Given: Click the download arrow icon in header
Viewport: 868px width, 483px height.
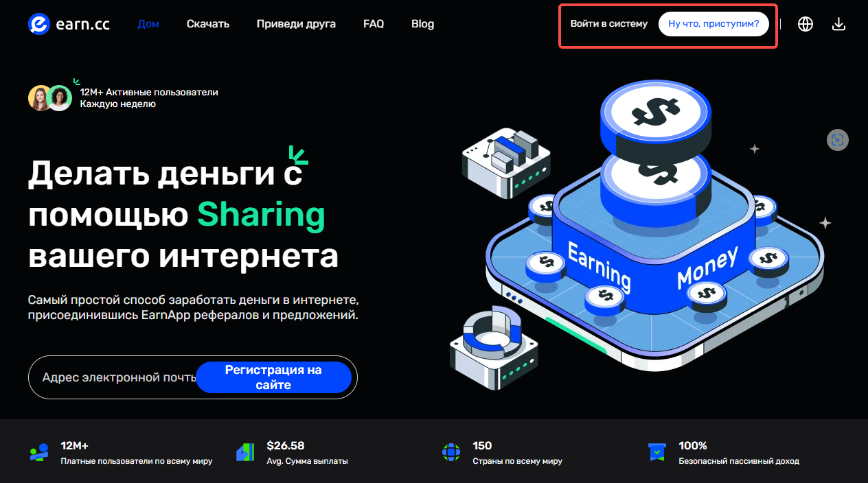Looking at the screenshot, I should [x=838, y=24].
